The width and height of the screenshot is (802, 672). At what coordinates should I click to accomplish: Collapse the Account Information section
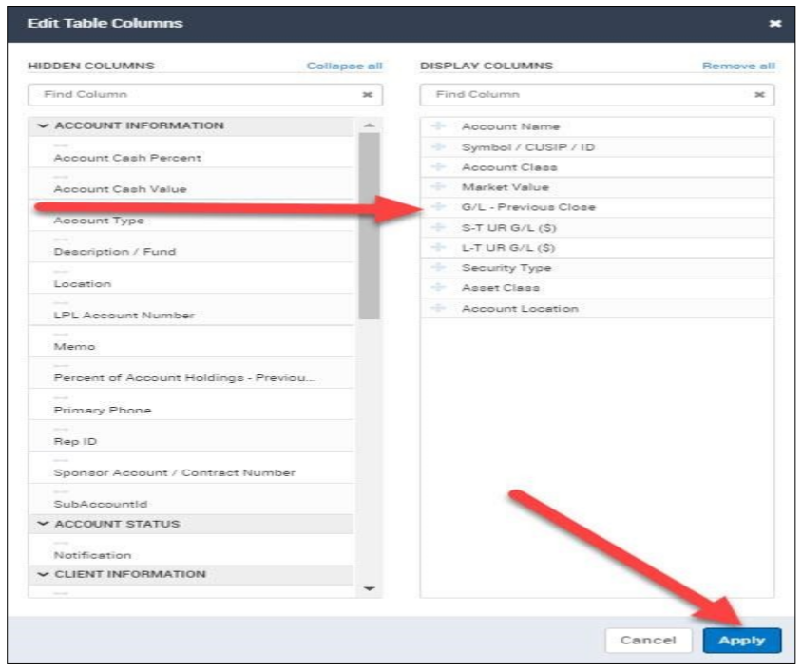[43, 125]
